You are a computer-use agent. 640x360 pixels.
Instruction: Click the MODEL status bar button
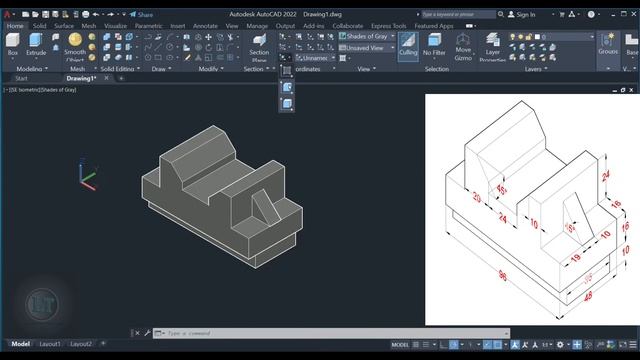[x=400, y=345]
